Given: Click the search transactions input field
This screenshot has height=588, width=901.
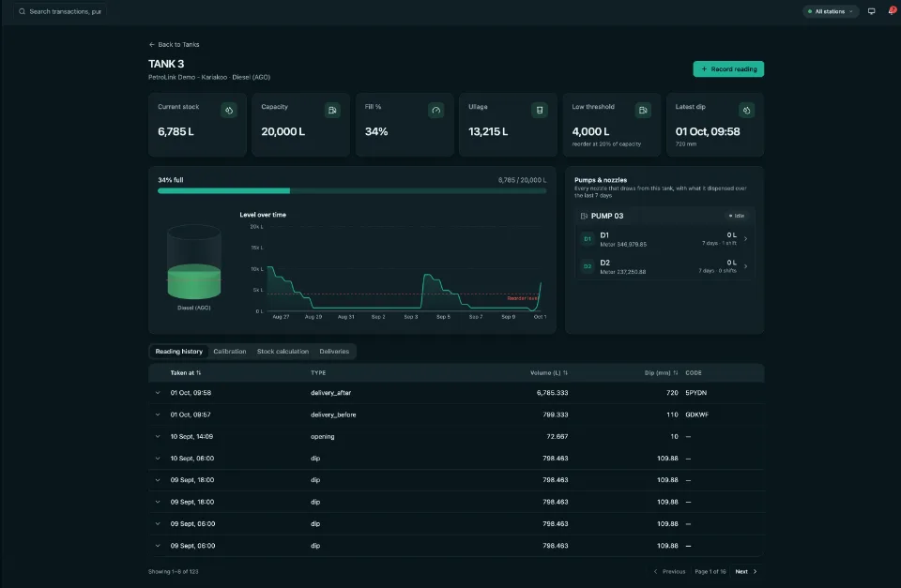Looking at the screenshot, I should (x=60, y=11).
